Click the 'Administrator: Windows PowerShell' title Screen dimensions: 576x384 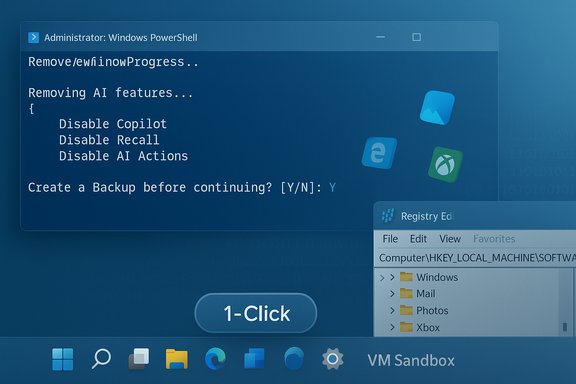coord(121,37)
